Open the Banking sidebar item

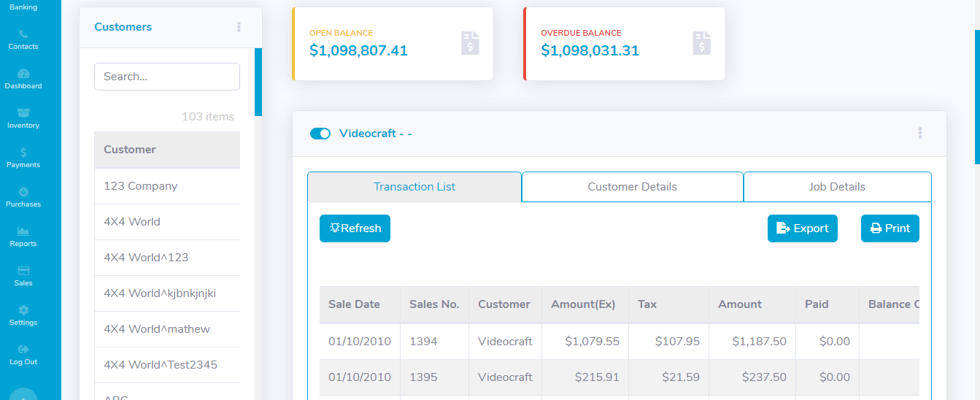[x=23, y=7]
